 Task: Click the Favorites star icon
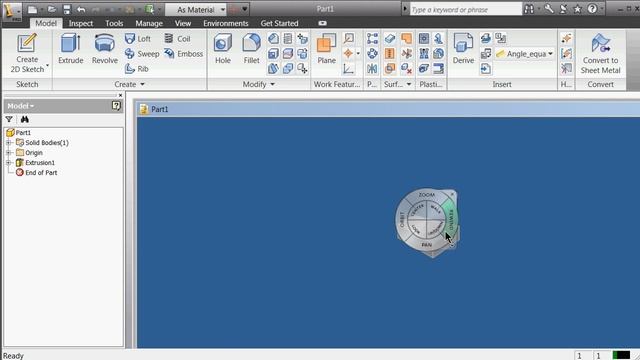(577, 9)
